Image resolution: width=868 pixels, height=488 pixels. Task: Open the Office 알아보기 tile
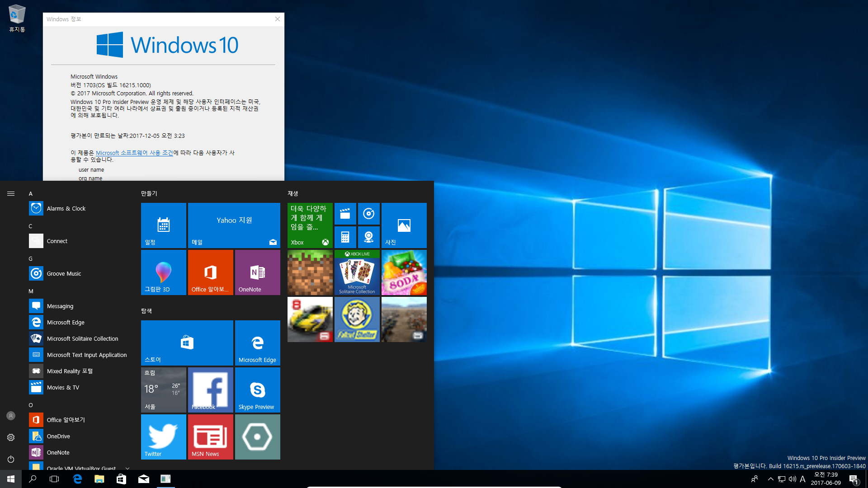(211, 272)
